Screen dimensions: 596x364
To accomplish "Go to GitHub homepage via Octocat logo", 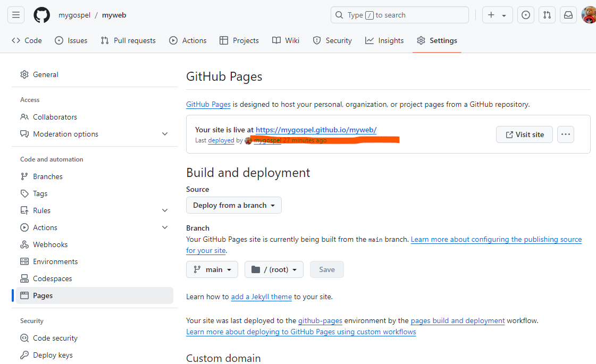I will 42,15.
